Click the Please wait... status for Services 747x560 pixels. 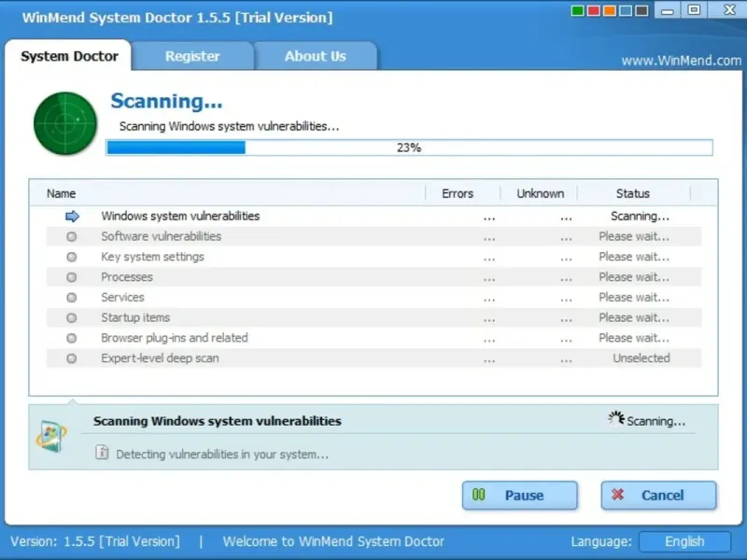(634, 298)
